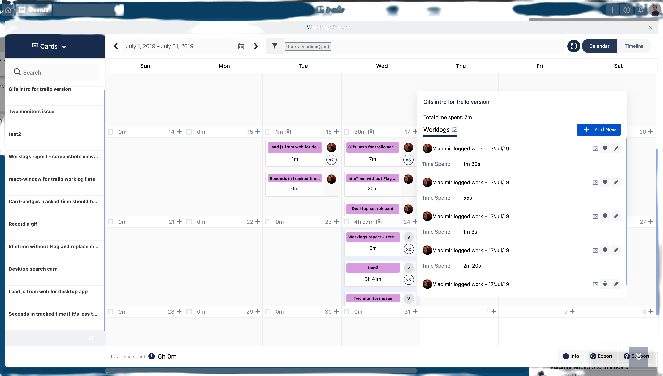
Task: Tick the checkbox for day 14
Action: coord(111,132)
